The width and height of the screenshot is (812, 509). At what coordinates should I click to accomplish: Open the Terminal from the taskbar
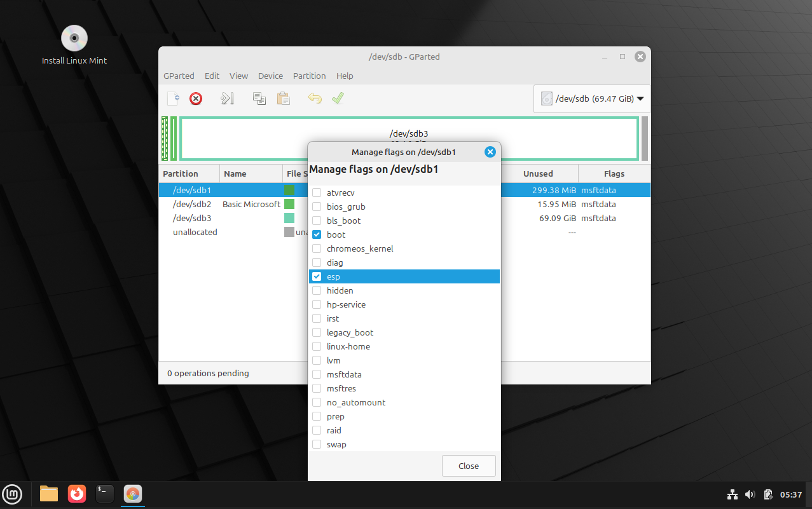(105, 494)
